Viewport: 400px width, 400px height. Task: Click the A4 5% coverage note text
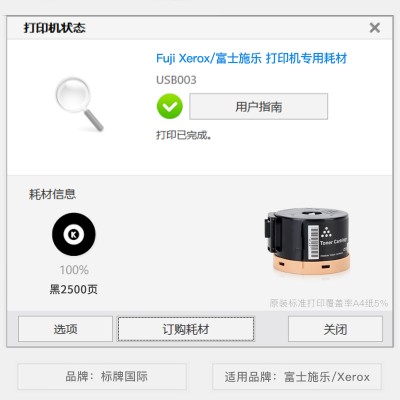click(329, 303)
